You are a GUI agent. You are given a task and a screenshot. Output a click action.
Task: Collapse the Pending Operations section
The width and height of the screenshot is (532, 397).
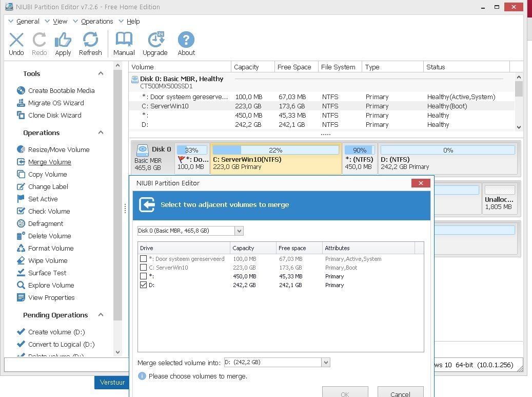(101, 315)
